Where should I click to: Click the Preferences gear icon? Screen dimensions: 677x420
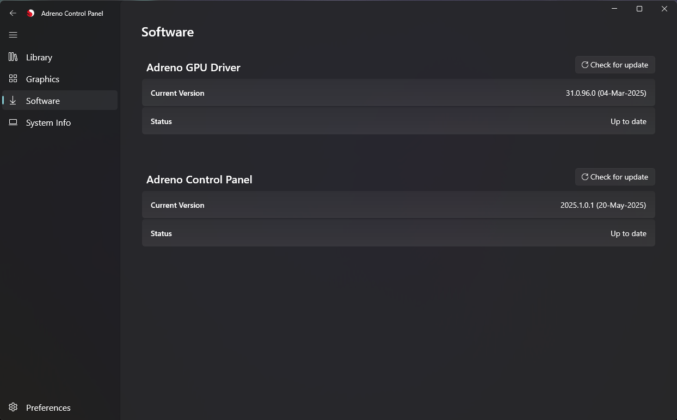tap(13, 407)
